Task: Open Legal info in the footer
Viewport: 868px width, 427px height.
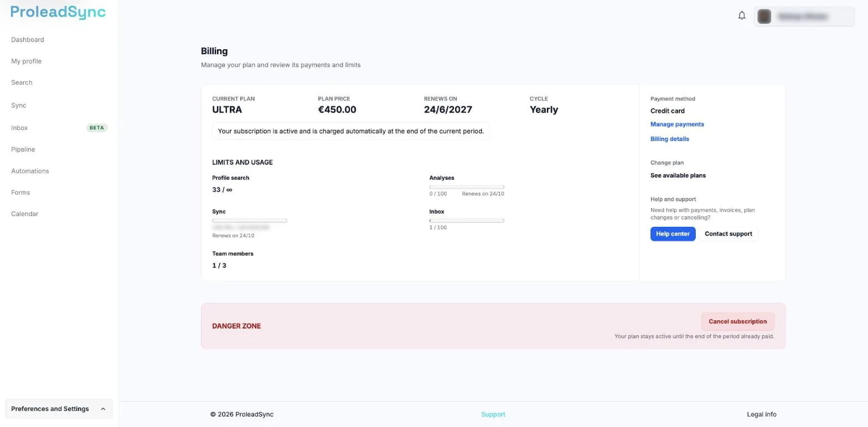Action: pyautogui.click(x=761, y=414)
